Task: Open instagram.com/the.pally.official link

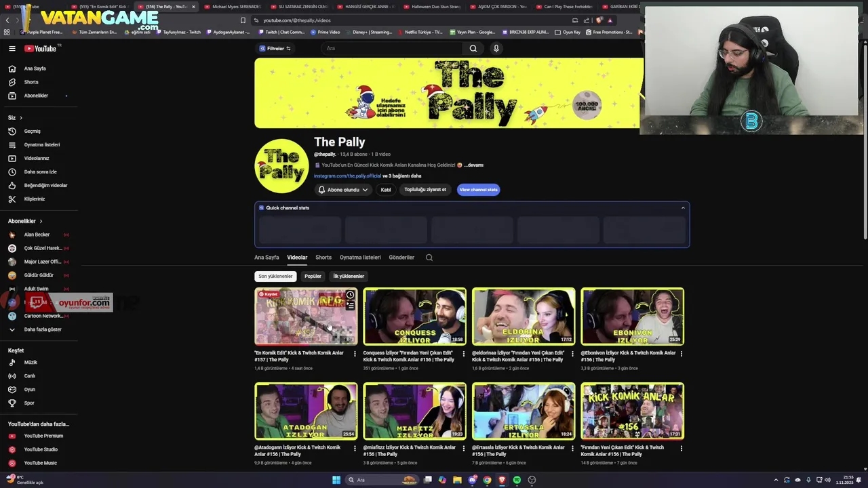Action: [347, 176]
